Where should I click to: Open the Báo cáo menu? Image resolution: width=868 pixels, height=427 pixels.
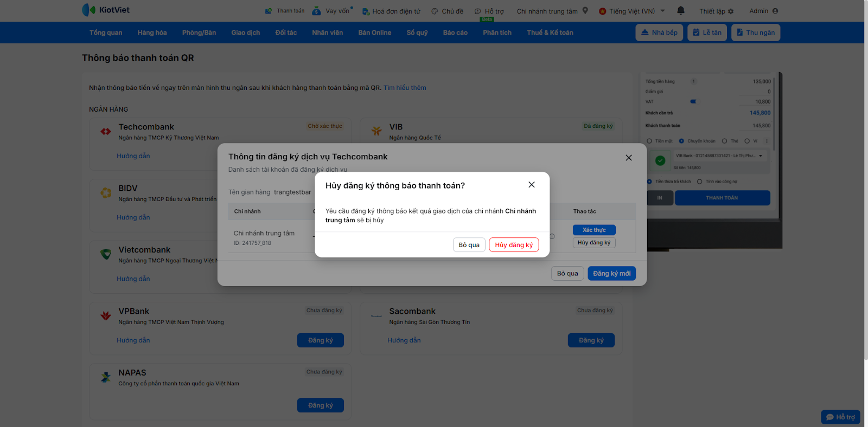455,33
